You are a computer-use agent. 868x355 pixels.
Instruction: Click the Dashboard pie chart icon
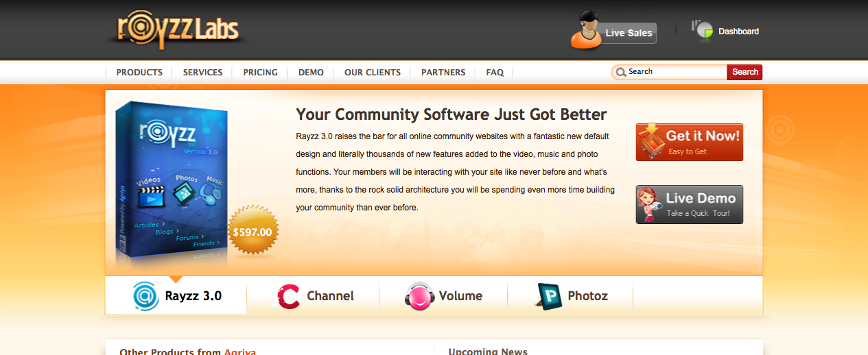click(702, 31)
